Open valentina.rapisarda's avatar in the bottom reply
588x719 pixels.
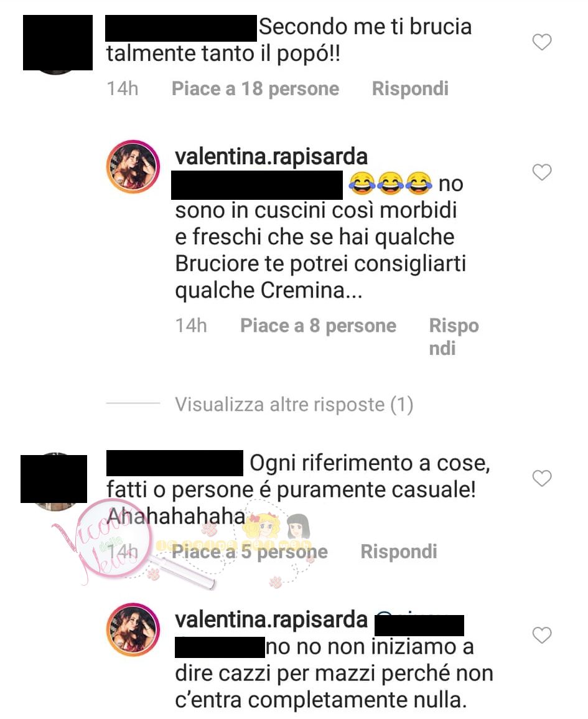(x=133, y=629)
